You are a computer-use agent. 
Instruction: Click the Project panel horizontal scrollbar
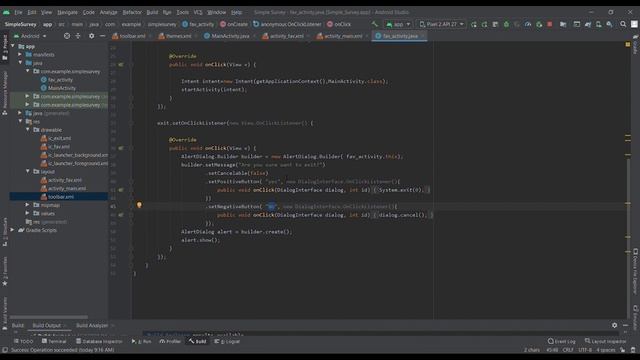coord(49,317)
